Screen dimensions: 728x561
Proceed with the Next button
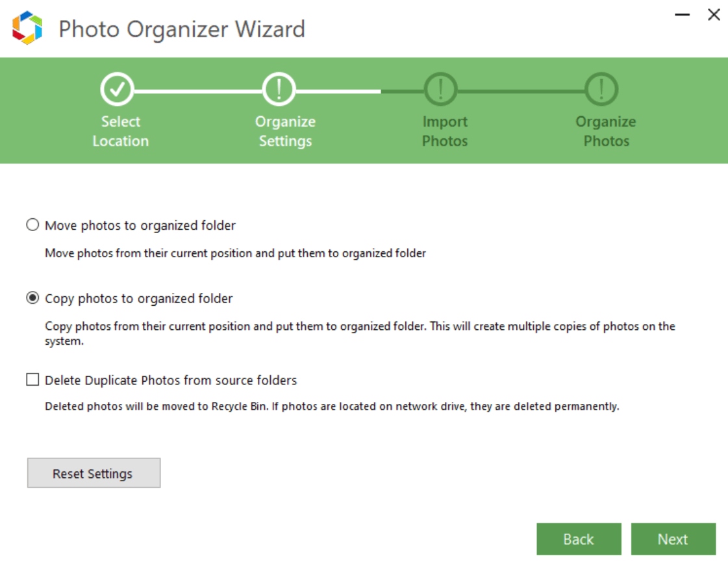673,540
